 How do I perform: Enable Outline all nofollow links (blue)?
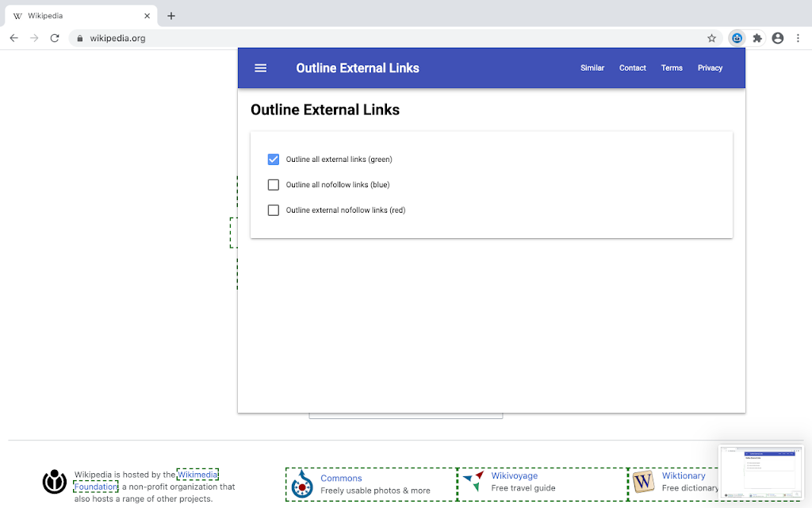[274, 184]
